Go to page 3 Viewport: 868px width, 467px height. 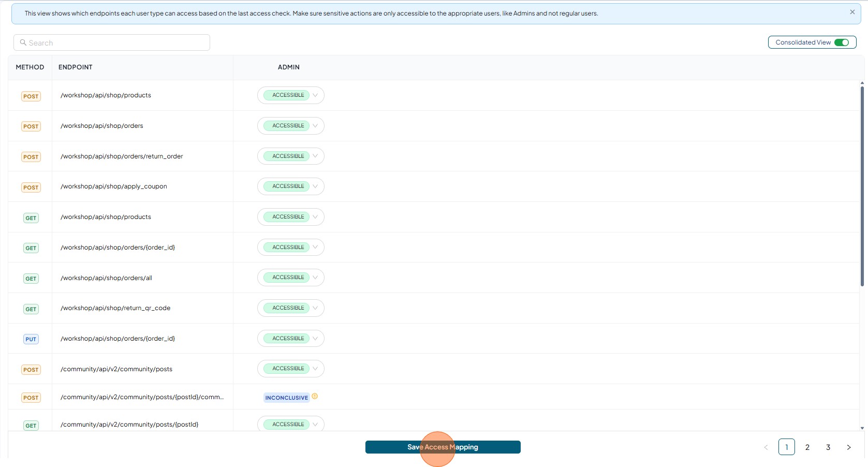[x=828, y=447]
